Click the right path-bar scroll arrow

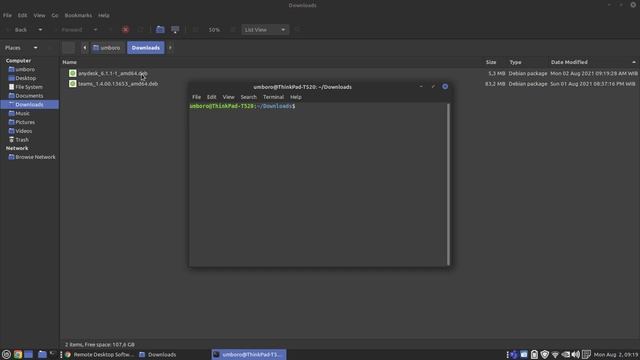(170, 48)
